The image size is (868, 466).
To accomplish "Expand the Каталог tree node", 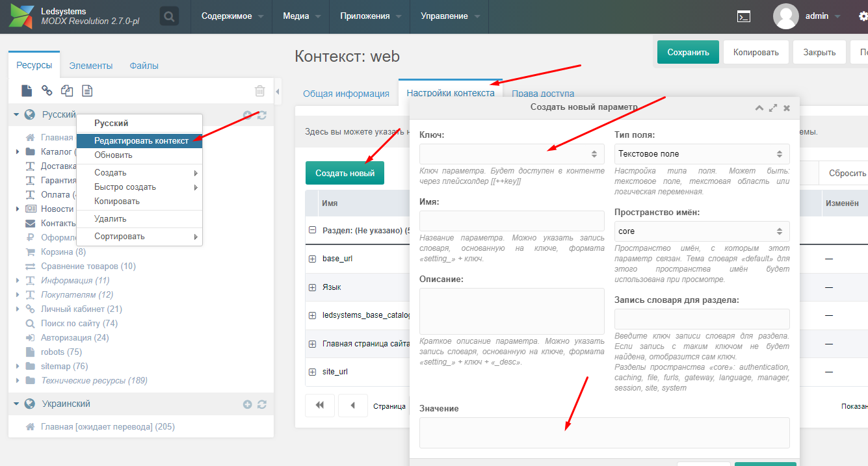I will pyautogui.click(x=18, y=152).
